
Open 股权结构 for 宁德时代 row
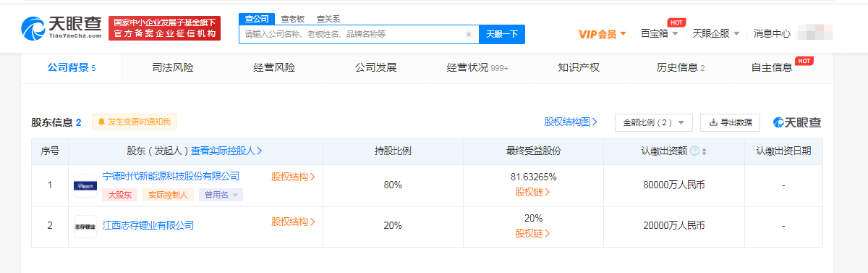[x=293, y=176]
